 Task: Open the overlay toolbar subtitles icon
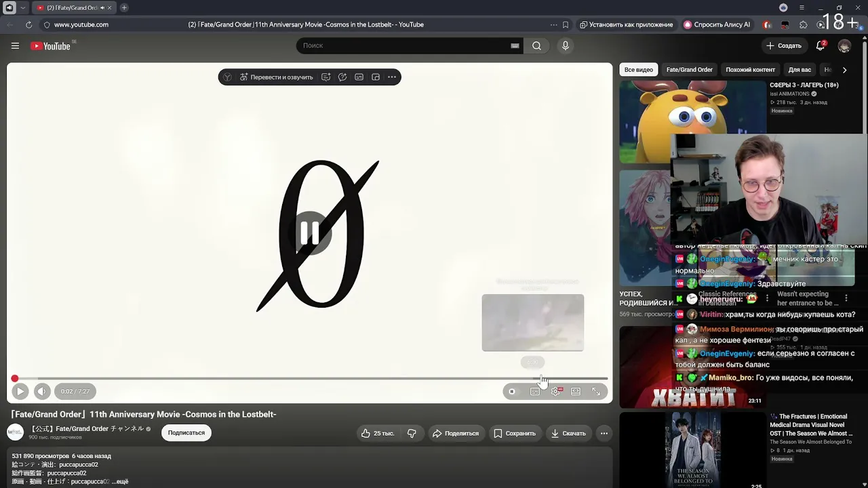[x=359, y=77]
